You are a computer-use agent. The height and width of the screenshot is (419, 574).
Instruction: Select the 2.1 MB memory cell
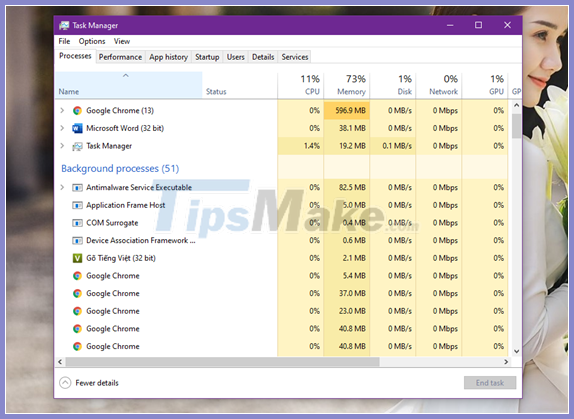(347, 258)
